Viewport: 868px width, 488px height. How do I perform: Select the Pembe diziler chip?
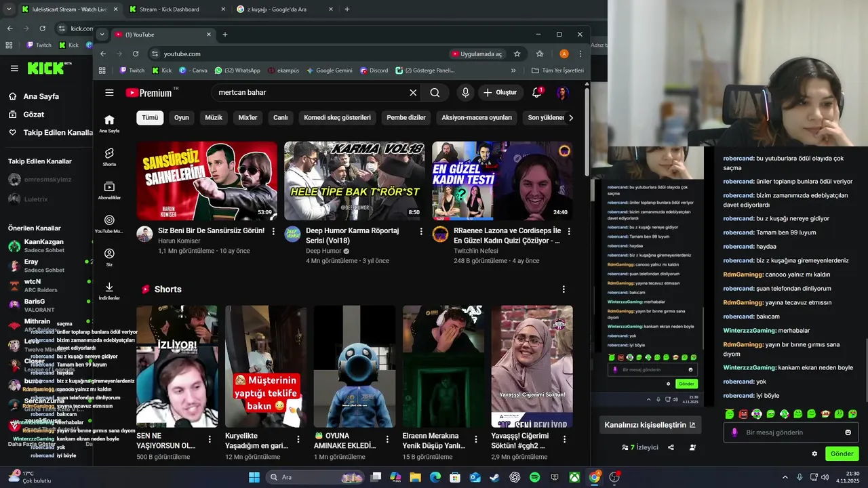point(406,117)
